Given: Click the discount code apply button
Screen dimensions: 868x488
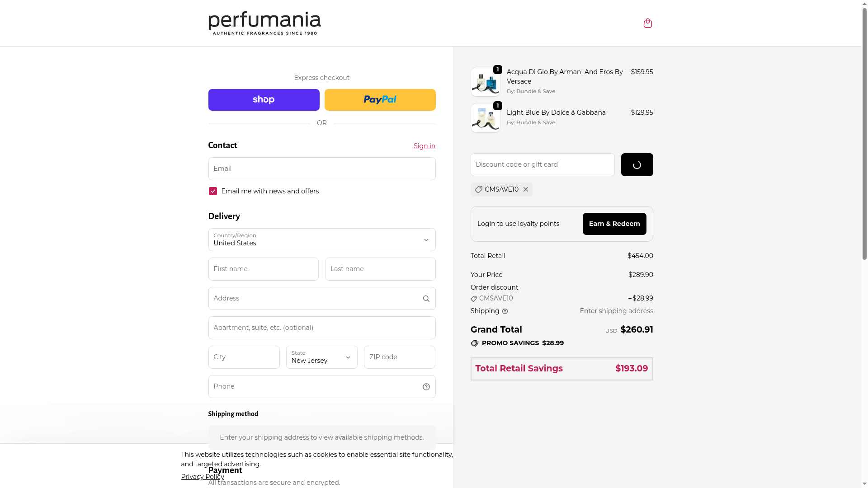Looking at the screenshot, I should (637, 165).
